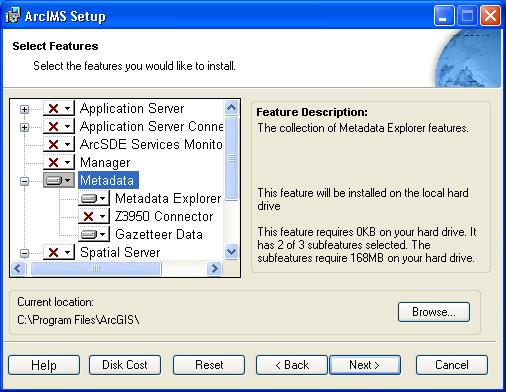Select Application Server feature label

click(x=132, y=108)
